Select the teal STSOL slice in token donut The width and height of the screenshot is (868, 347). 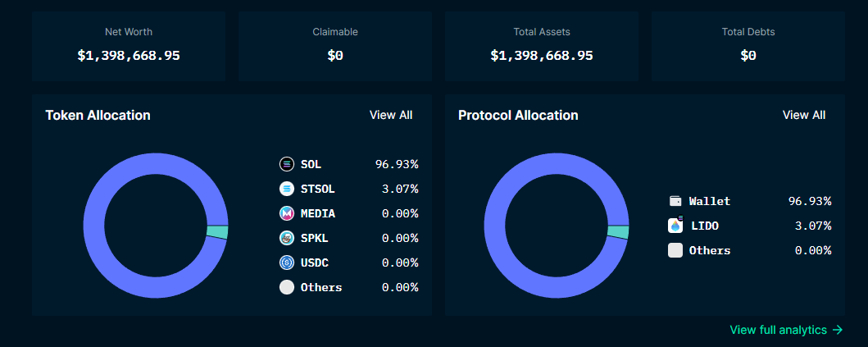[x=217, y=232]
